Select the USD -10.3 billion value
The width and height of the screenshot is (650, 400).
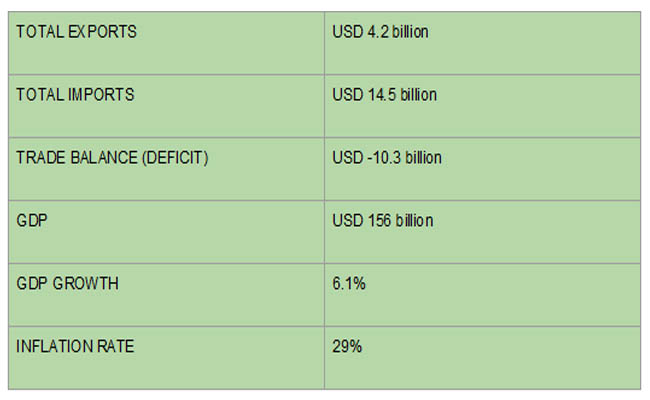(387, 158)
